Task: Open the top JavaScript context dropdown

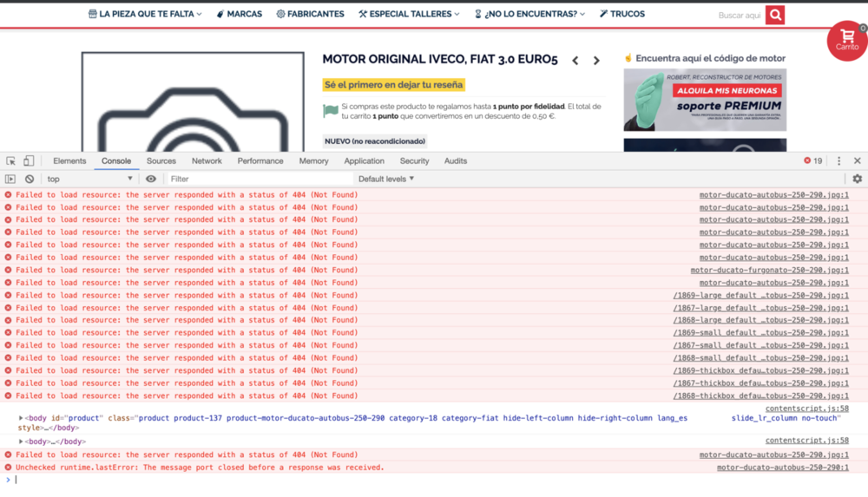Action: tap(90, 179)
